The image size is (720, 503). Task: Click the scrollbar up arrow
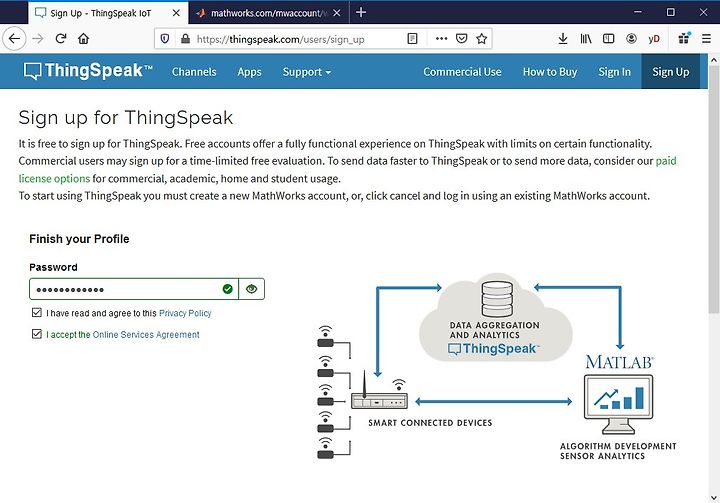[x=714, y=60]
